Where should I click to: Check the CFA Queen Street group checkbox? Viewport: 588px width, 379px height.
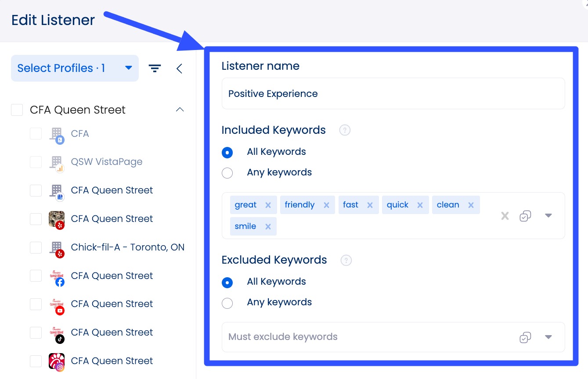tap(17, 110)
